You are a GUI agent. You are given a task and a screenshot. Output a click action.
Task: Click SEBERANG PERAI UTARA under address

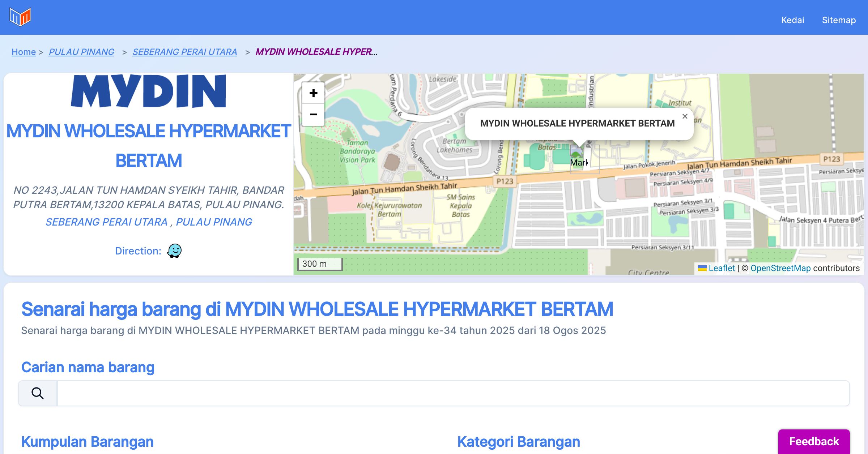106,222
